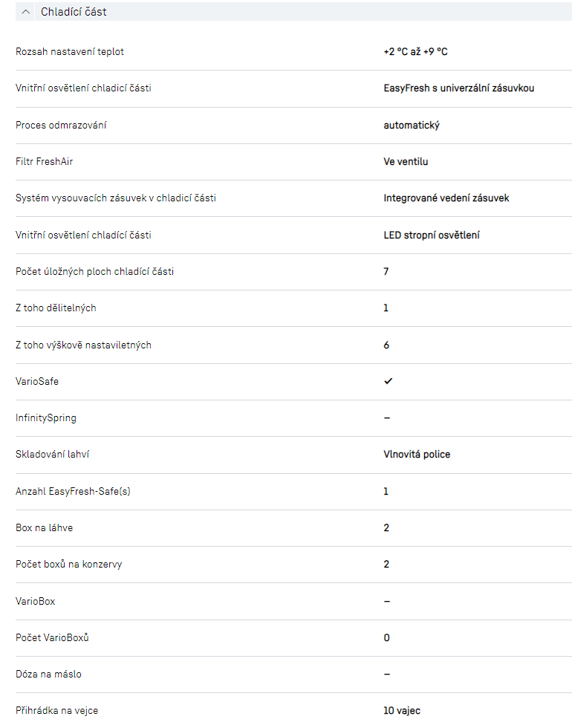Click the VarioSafe checkmark icon
This screenshot has height=728, width=572.
coord(388,381)
